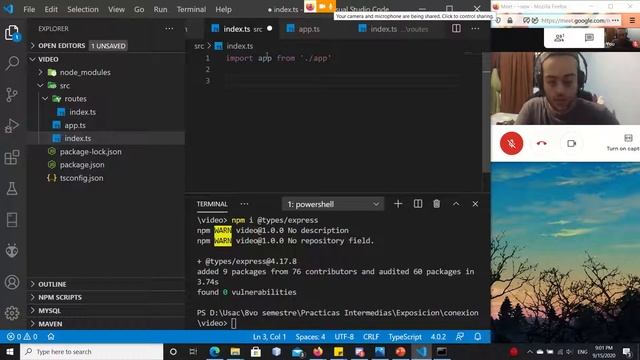Open the View menu
This screenshot has height=360, width=640.
[x=116, y=9]
